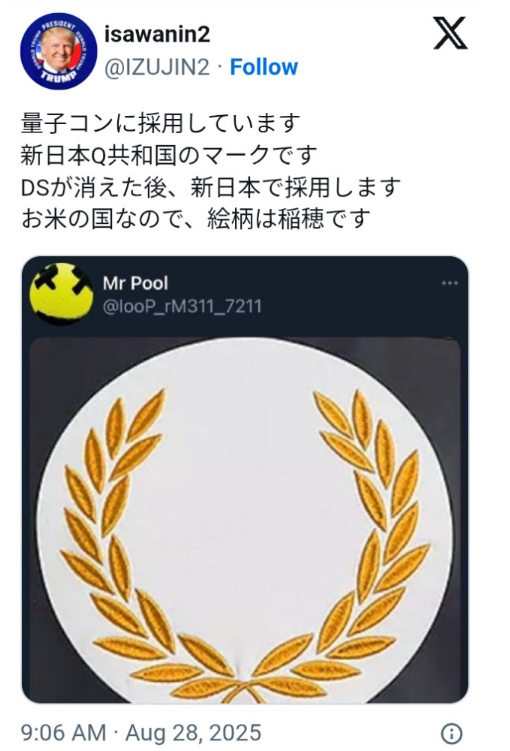The width and height of the screenshot is (510, 751).
Task: Click Mr Pool's yellow smiley avatar
Action: pos(61,293)
